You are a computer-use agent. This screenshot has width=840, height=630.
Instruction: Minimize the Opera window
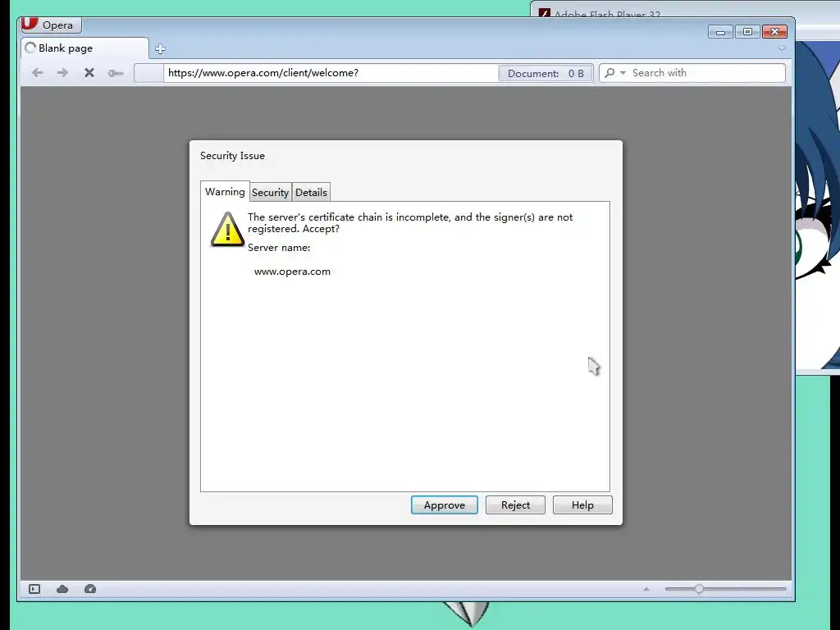720,32
